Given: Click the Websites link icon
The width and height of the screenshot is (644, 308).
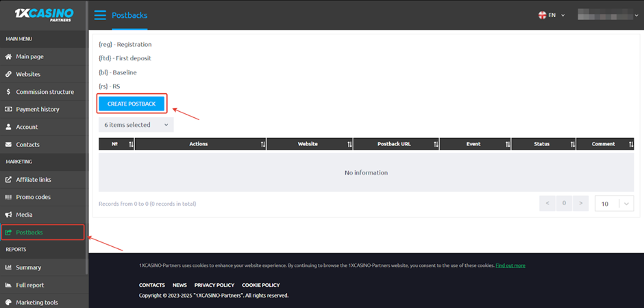Looking at the screenshot, I should click(x=9, y=74).
